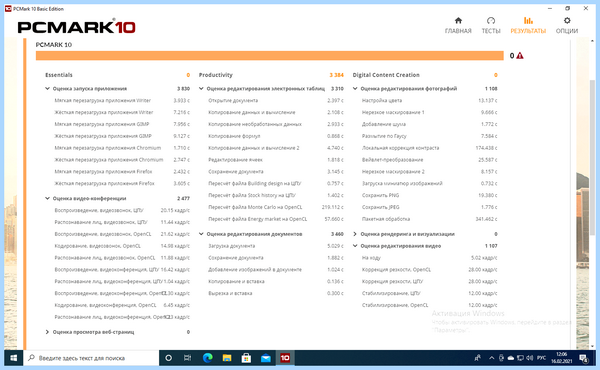
Task: Select the row Жёсткая перезагрузка приложения GIMP
Action: coord(122,136)
